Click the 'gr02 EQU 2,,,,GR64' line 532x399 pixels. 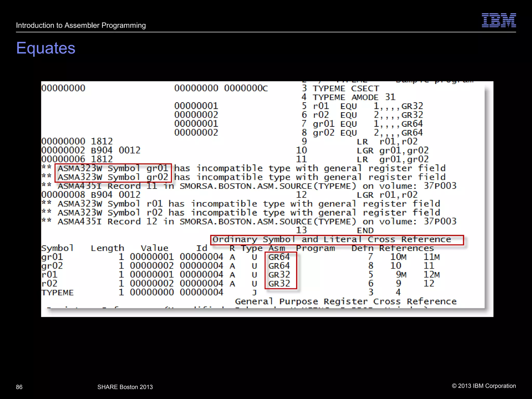(x=368, y=132)
